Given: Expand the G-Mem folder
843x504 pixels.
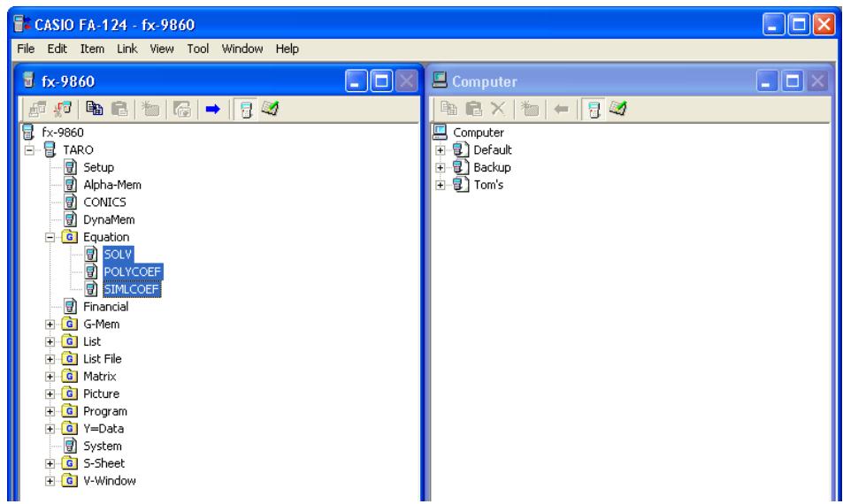Looking at the screenshot, I should (50, 324).
